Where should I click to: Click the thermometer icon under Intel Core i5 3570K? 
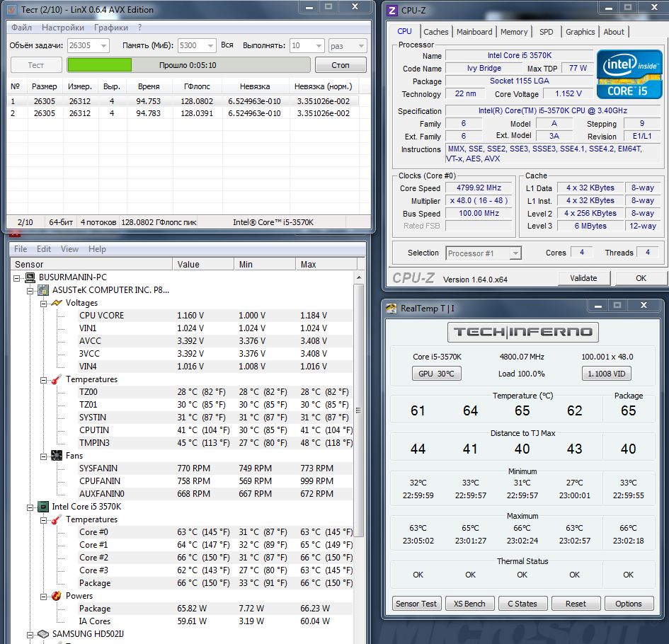pyautogui.click(x=57, y=519)
